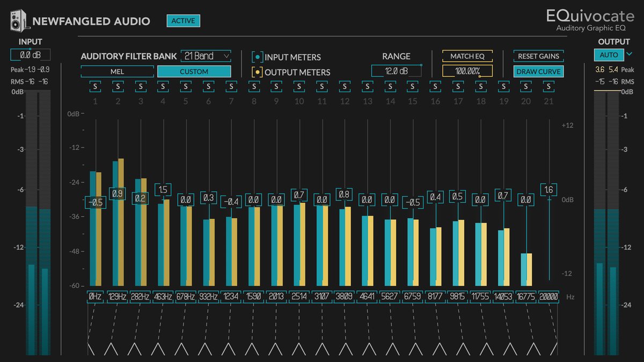Solo band 7 with its S button
The image size is (644, 362).
[x=231, y=86]
